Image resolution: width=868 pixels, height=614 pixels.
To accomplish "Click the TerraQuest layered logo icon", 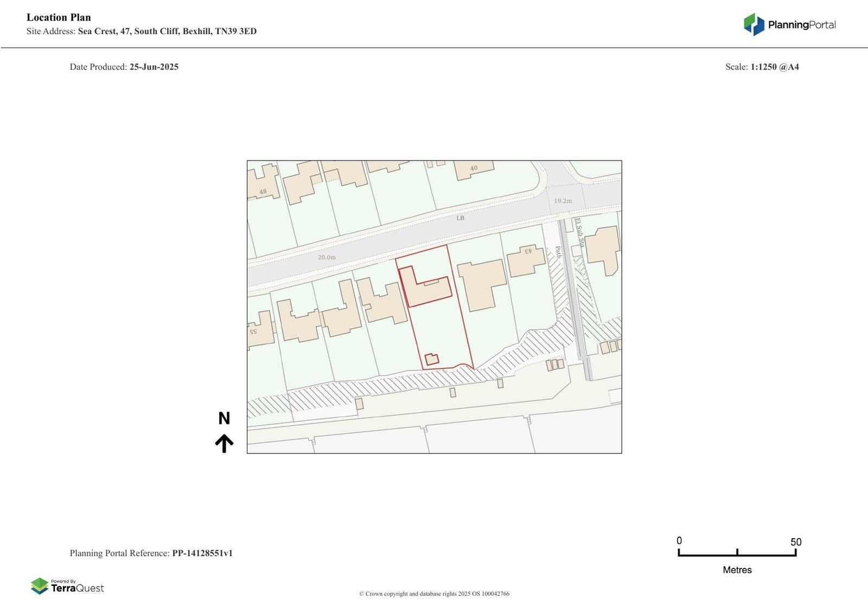I will point(40,586).
